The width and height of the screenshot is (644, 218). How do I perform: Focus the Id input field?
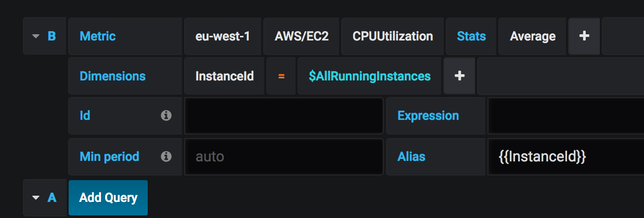(x=284, y=115)
